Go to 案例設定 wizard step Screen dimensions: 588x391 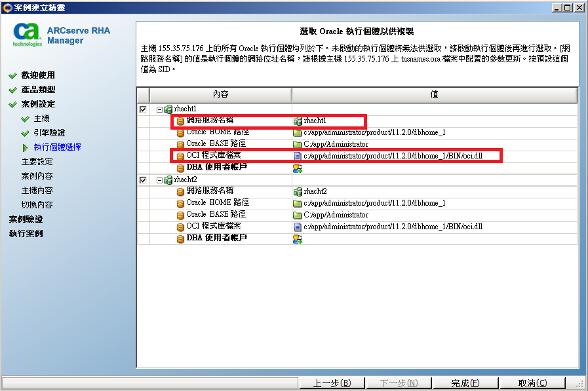coord(38,104)
